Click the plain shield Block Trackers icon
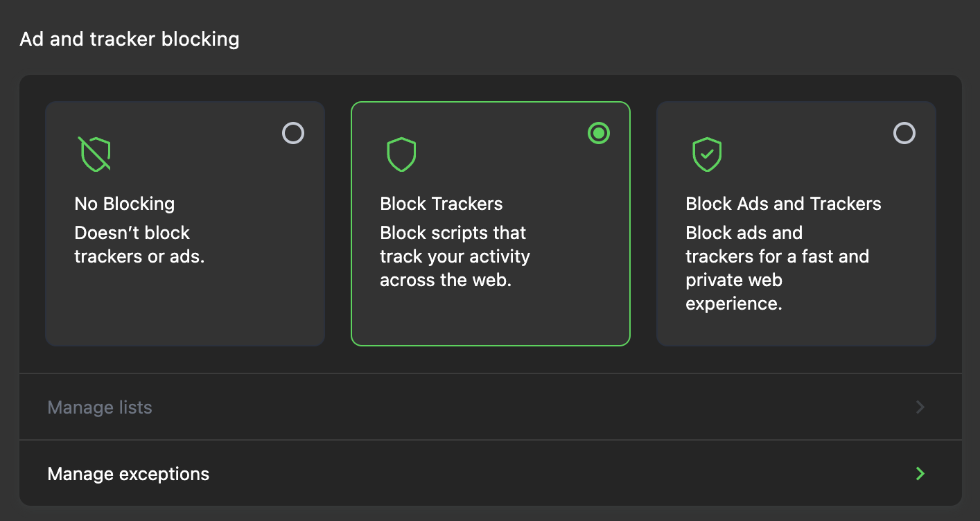The height and width of the screenshot is (521, 980). coord(401,154)
